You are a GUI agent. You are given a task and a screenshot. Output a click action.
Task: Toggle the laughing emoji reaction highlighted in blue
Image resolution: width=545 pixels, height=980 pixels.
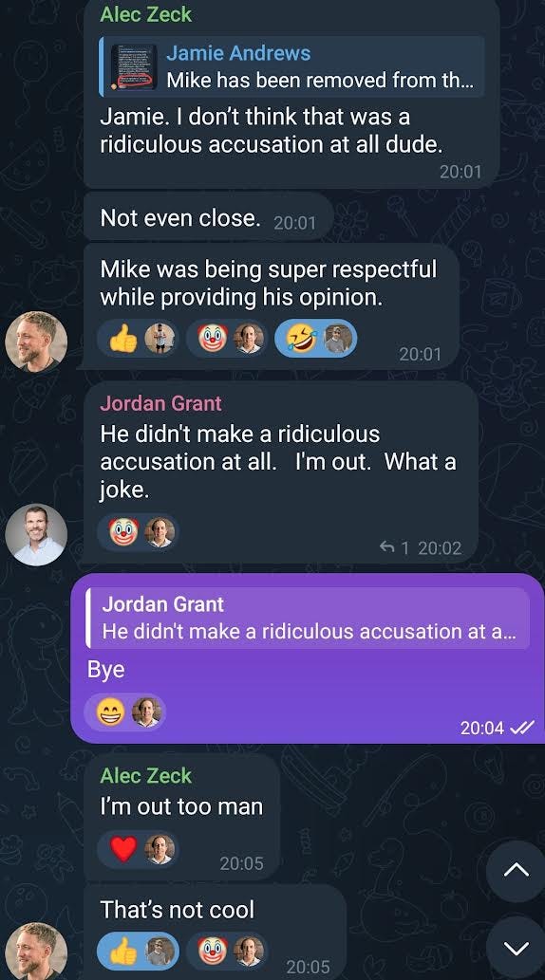(x=316, y=340)
